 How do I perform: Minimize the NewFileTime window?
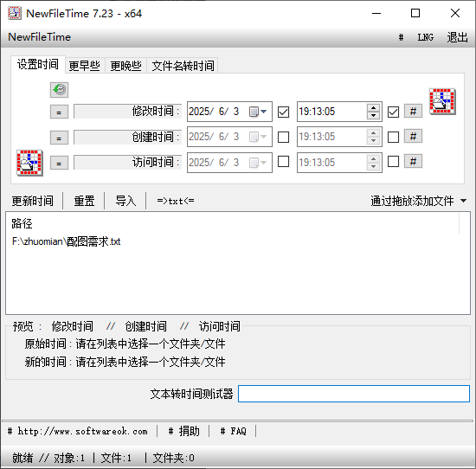tap(376, 13)
